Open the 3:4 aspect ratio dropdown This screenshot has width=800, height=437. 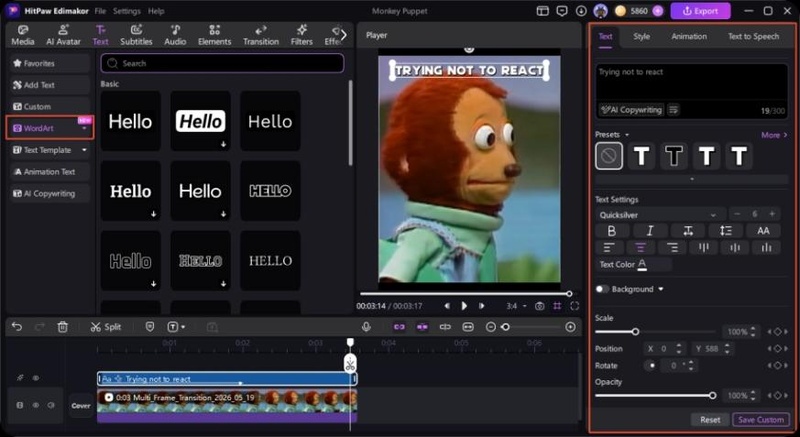[x=516, y=306]
